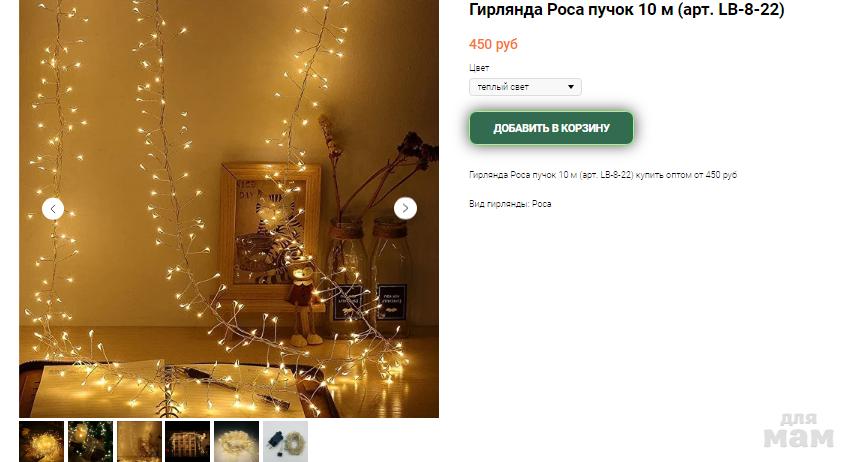The image size is (849, 462).
Task: Go to the previous product photo arrow
Action: tap(53, 209)
